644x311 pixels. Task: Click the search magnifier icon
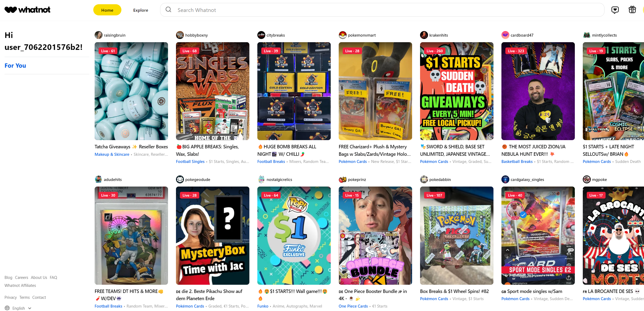point(168,10)
